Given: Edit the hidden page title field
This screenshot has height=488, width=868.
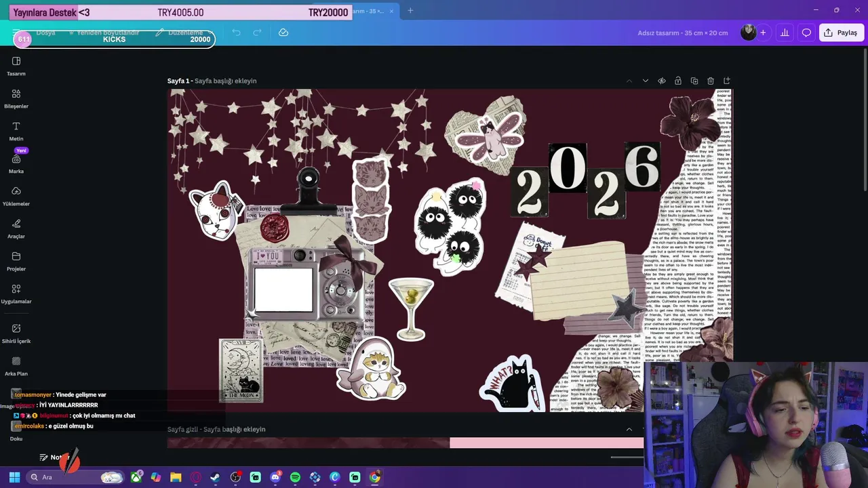Looking at the screenshot, I should pos(235,429).
